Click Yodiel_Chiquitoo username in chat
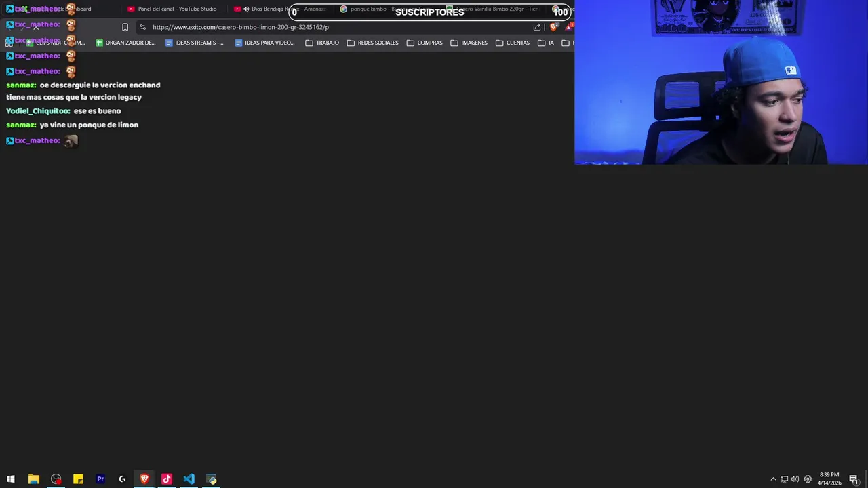This screenshot has width=868, height=488. [x=38, y=110]
